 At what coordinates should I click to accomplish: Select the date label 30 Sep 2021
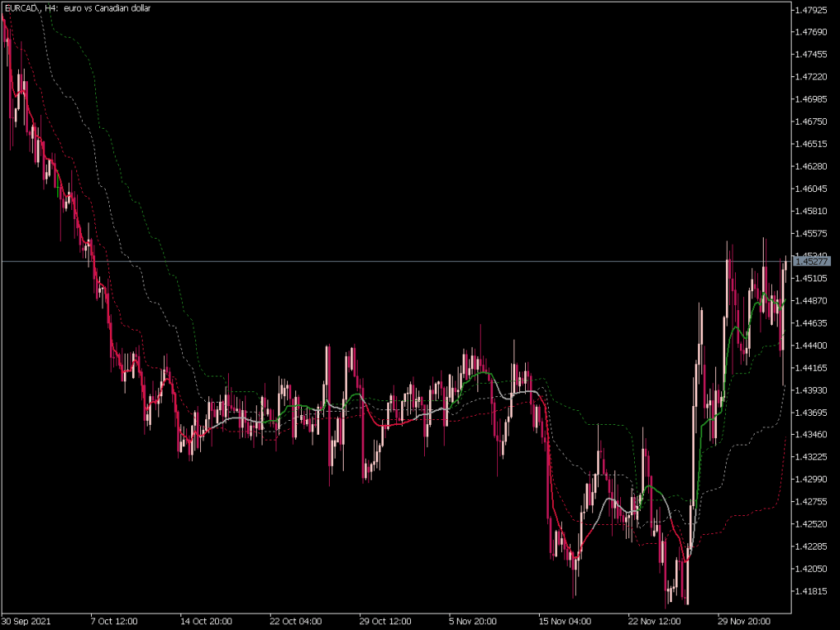(27, 621)
